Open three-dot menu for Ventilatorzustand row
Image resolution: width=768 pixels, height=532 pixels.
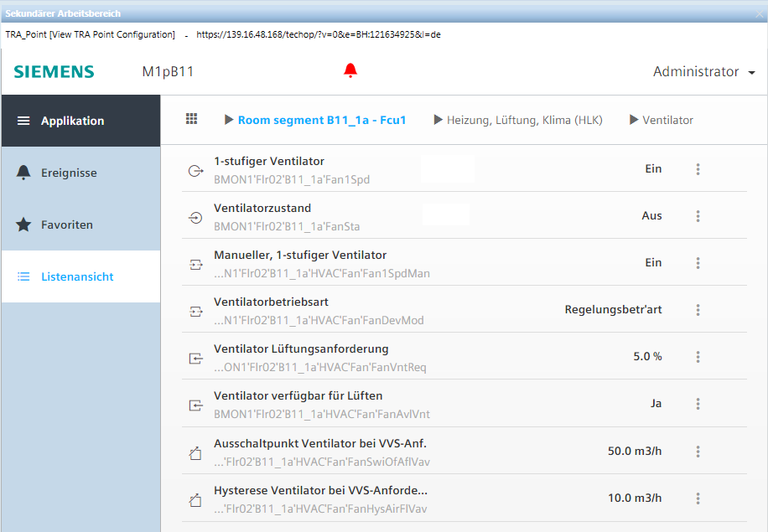pos(698,216)
